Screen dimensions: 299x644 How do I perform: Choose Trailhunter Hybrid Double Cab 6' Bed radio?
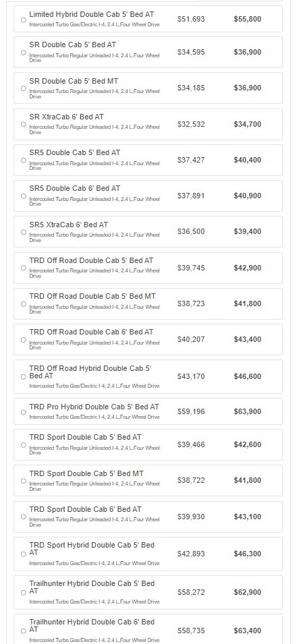tap(24, 631)
